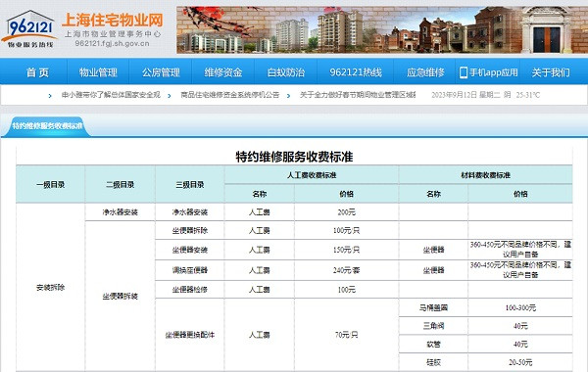The width and height of the screenshot is (588, 372).
Task: Open the 物业管理 navigation menu
Action: tap(98, 72)
